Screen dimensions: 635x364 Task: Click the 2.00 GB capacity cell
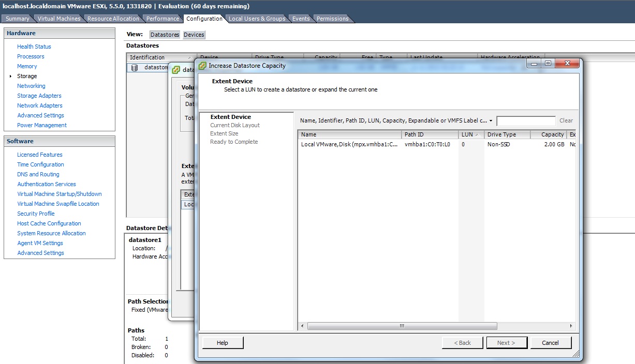[554, 145]
